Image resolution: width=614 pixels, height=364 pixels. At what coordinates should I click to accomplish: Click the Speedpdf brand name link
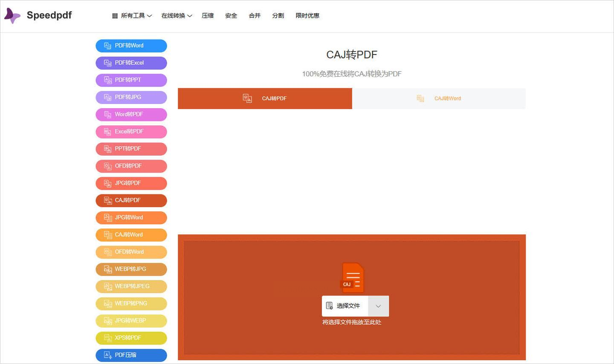[49, 15]
